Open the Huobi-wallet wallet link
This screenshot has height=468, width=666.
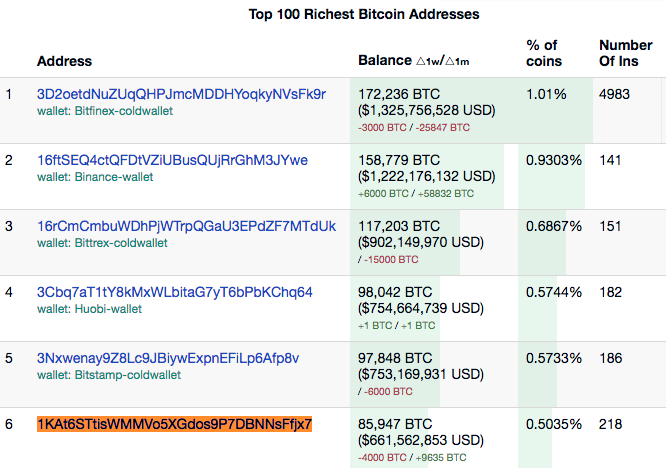point(108,309)
